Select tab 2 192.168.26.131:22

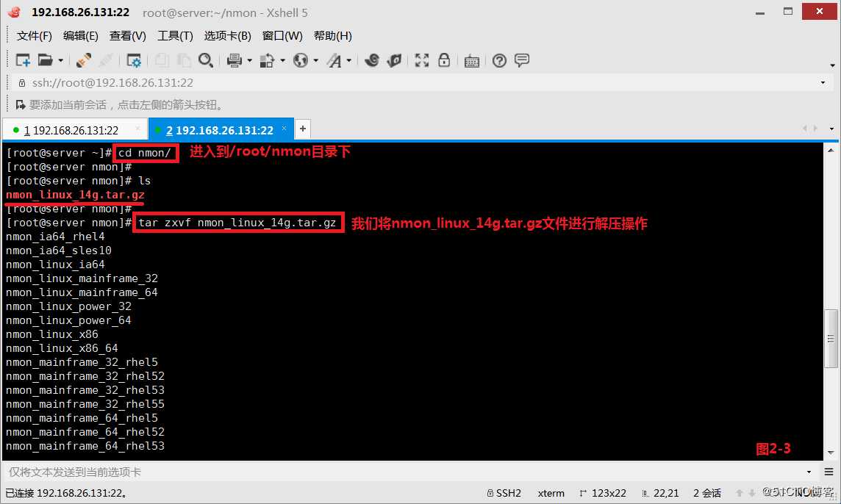click(220, 130)
